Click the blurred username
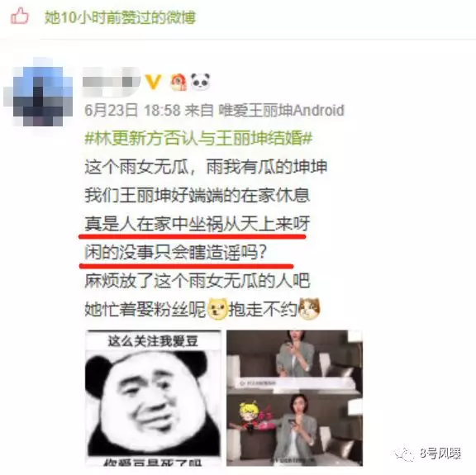Viewport: 476px width, 475px height. (111, 81)
